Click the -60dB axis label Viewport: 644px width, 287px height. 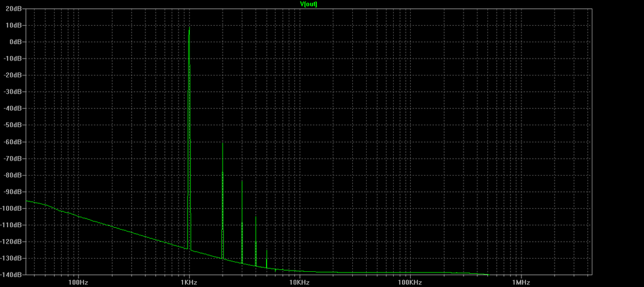[x=13, y=142]
